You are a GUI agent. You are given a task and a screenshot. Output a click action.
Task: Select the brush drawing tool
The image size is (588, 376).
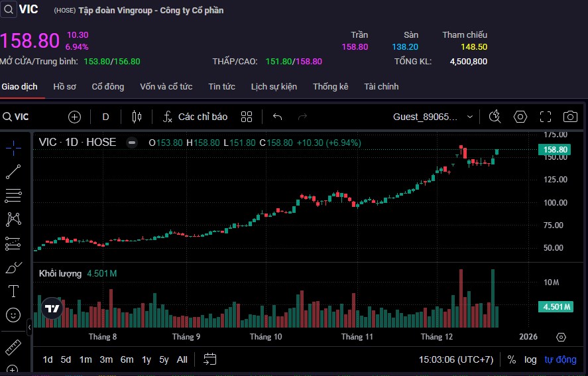coord(13,268)
